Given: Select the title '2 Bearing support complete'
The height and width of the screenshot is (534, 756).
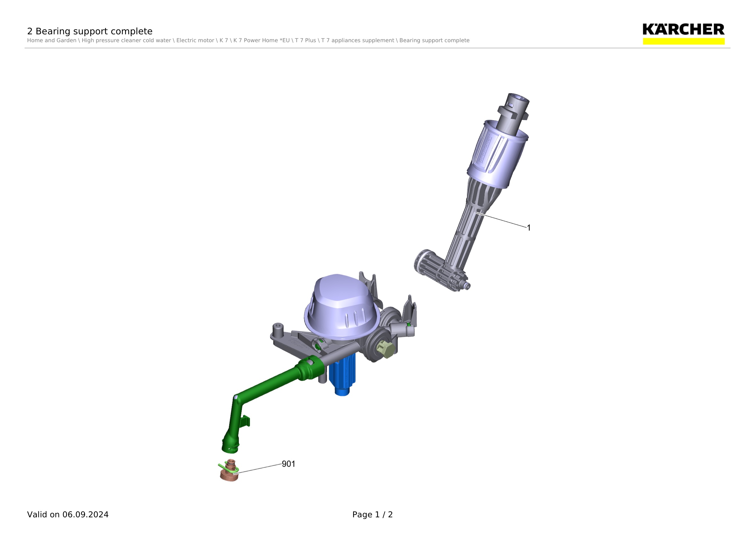Looking at the screenshot, I should tap(89, 31).
